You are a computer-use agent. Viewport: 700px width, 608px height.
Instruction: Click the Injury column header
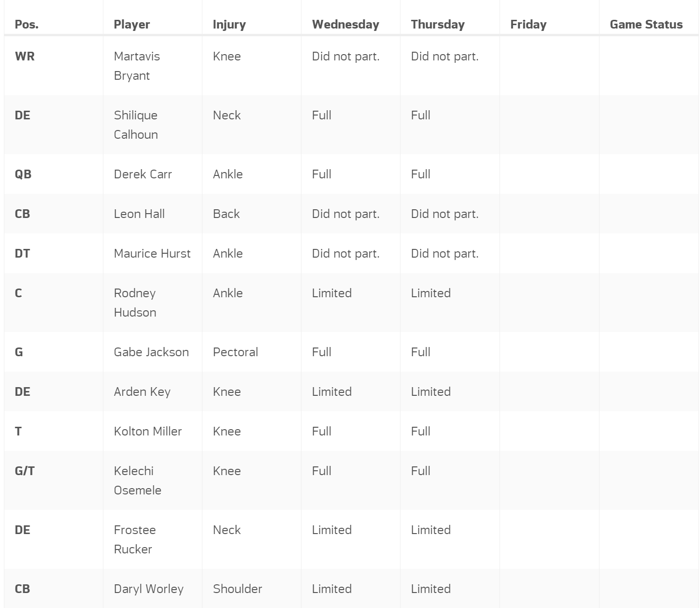(229, 24)
